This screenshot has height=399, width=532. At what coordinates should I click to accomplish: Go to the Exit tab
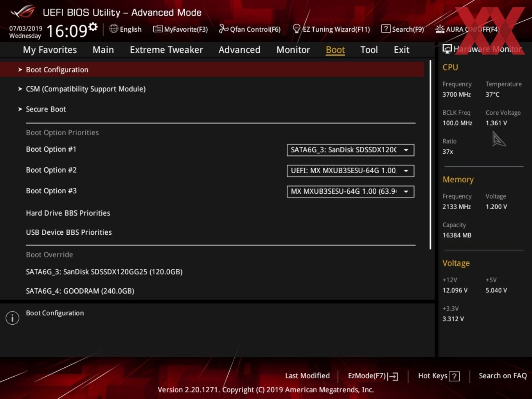(401, 50)
